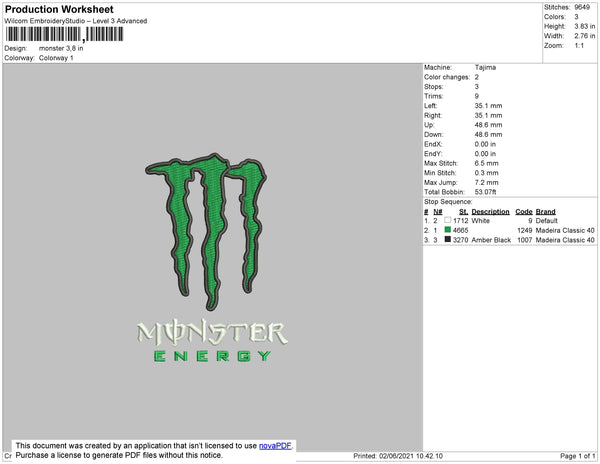Click the 'Production Worksheet' heading
The image size is (600, 464).
(59, 10)
